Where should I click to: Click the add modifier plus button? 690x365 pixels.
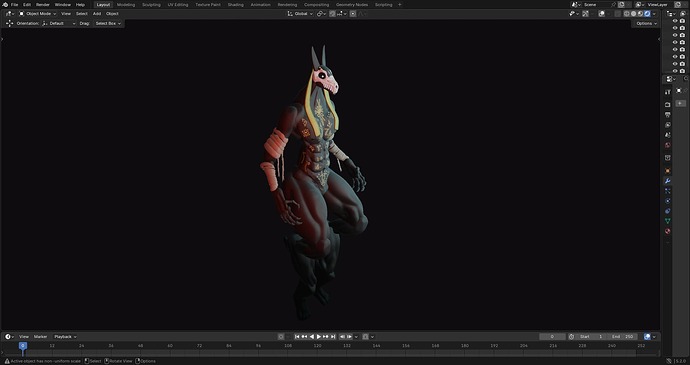(x=681, y=103)
